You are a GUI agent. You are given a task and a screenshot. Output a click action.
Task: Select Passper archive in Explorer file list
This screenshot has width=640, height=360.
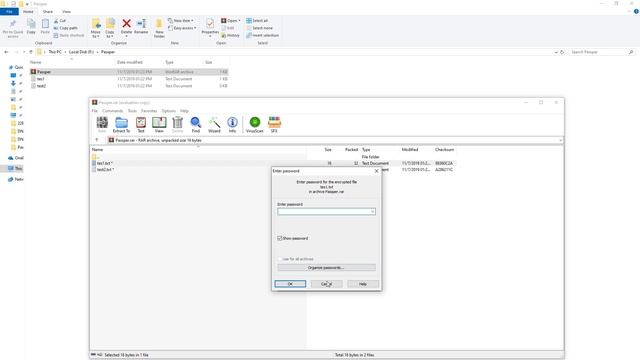(x=129, y=72)
